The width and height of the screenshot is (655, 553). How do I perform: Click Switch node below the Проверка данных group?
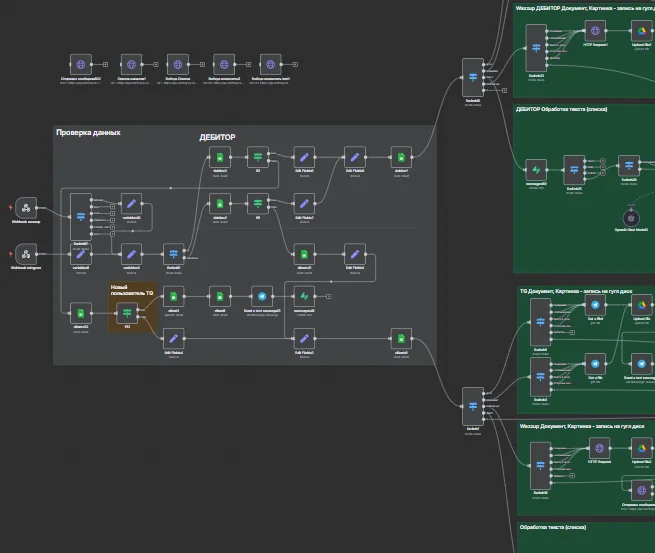[x=473, y=406]
